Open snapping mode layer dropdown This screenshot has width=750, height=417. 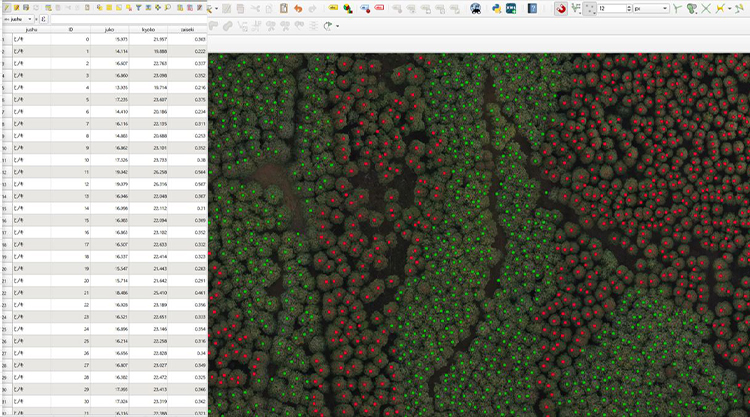click(x=576, y=8)
